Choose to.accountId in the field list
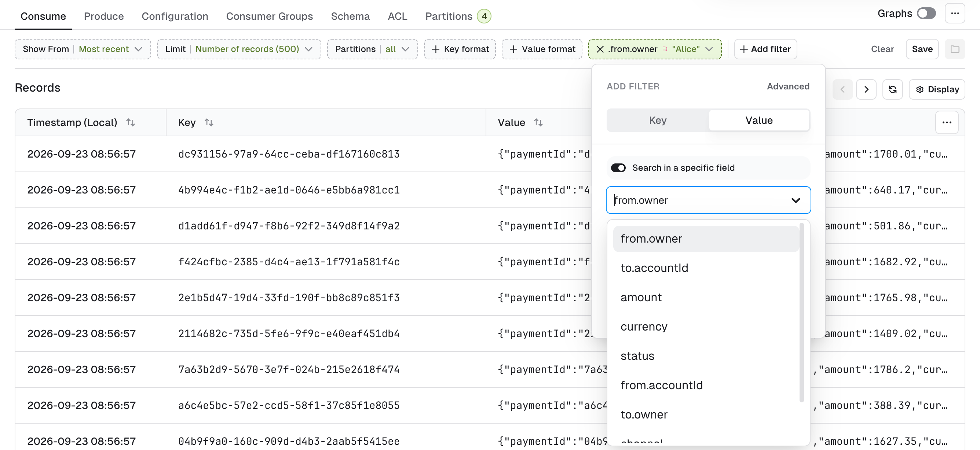The height and width of the screenshot is (450, 980). (706, 268)
